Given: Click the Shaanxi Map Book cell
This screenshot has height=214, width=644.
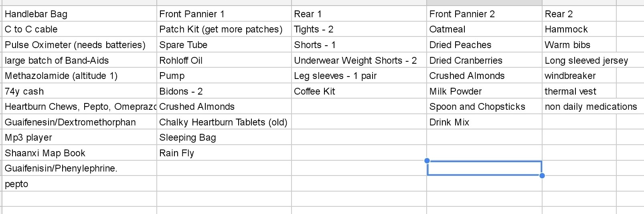Looking at the screenshot, I should coord(79,153).
